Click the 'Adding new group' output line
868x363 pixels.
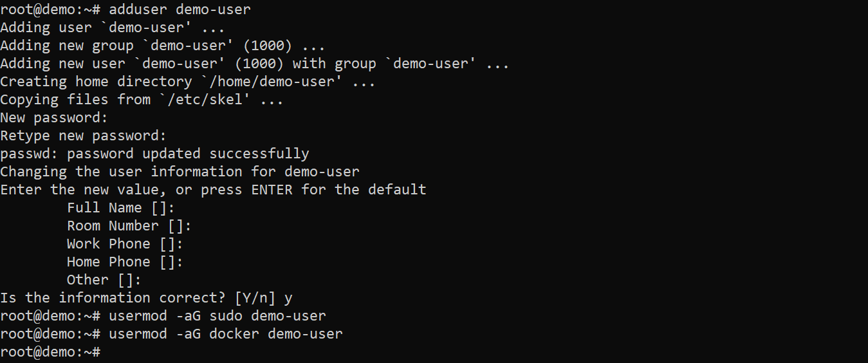[163, 46]
